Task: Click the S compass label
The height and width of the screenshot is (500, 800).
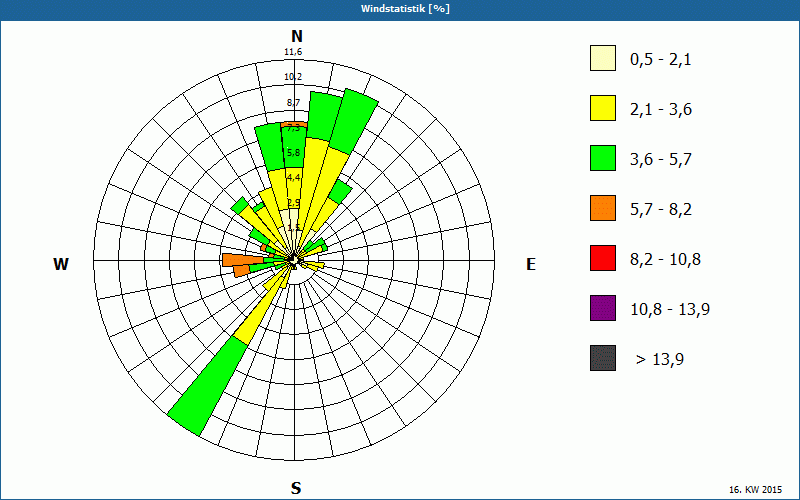Action: [x=296, y=488]
